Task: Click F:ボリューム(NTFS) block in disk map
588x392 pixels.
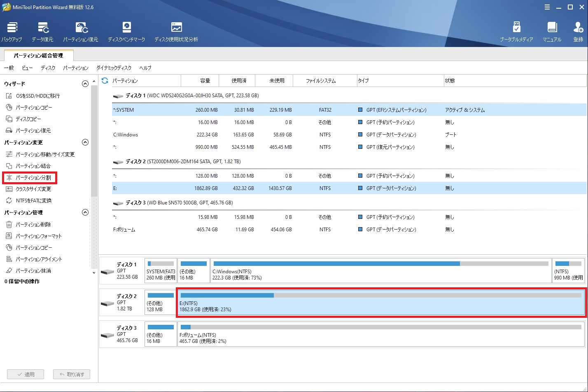Action: [x=381, y=334]
